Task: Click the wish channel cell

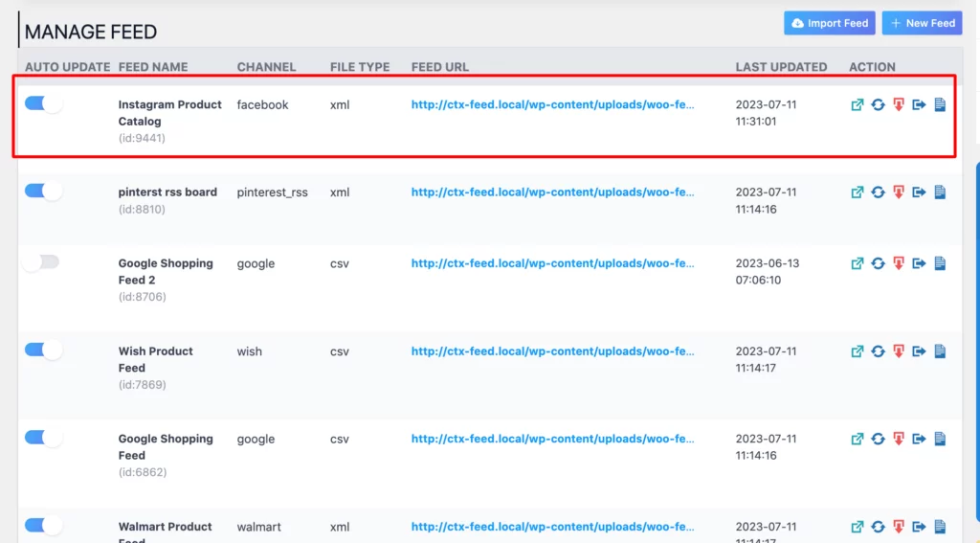Action: tap(250, 351)
